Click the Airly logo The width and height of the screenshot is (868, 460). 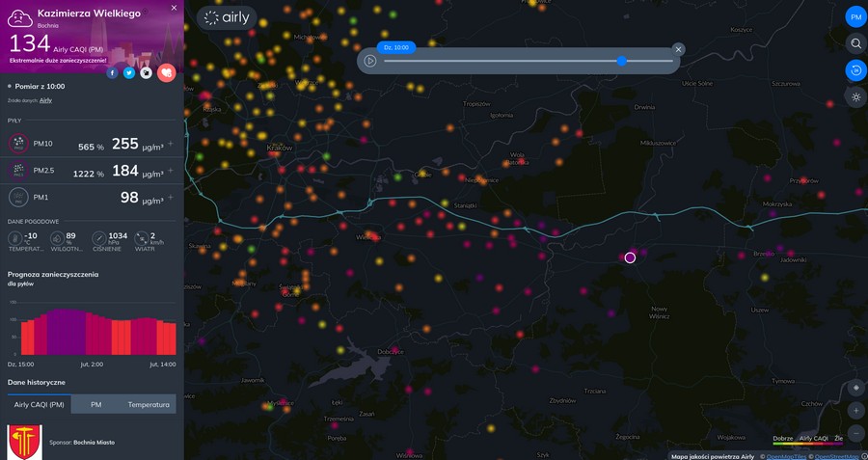coord(227,17)
